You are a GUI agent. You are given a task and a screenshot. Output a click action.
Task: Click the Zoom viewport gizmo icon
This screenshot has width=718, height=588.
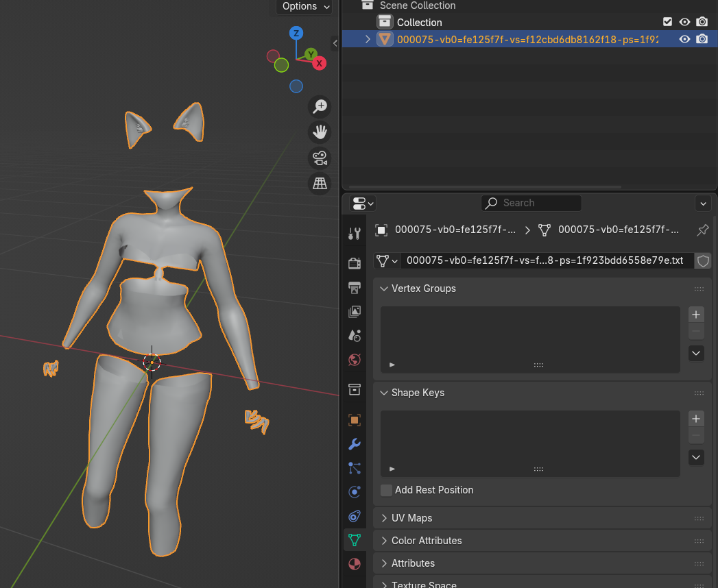pos(320,106)
